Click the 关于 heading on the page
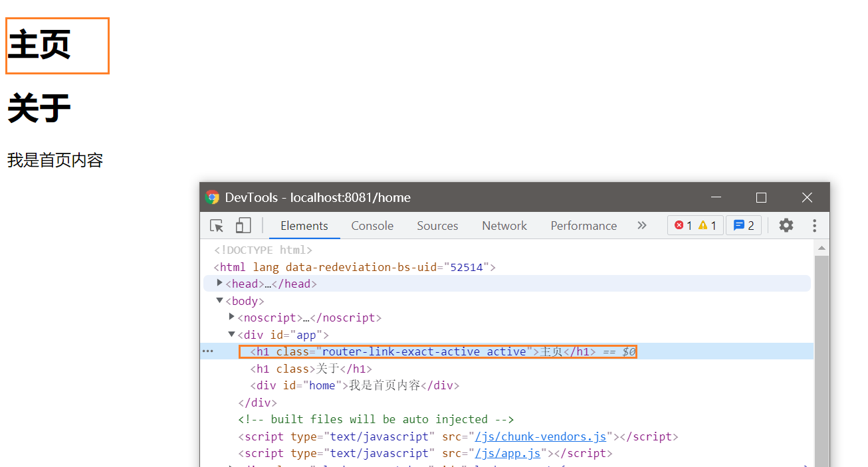The width and height of the screenshot is (868, 467). 39,108
